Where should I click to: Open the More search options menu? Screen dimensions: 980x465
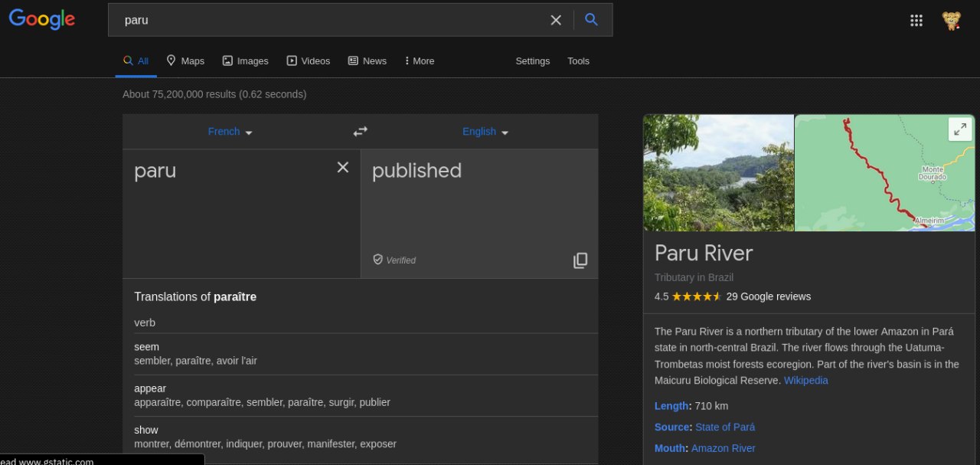coord(419,61)
